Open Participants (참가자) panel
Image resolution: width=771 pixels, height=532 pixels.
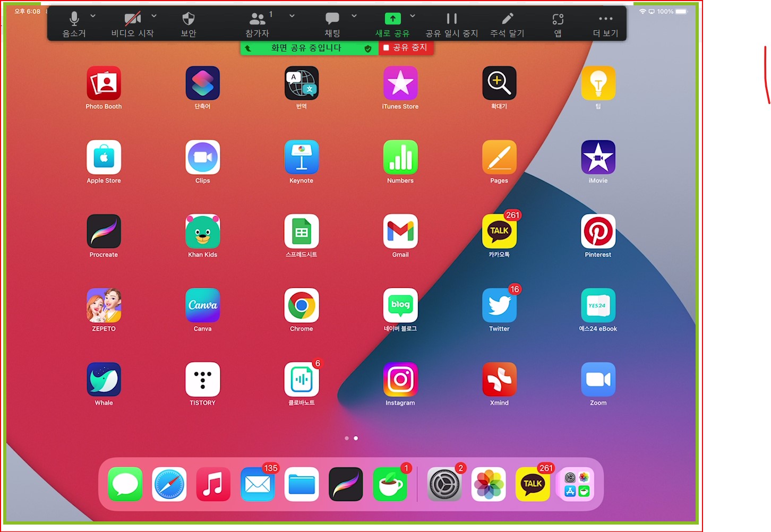coord(258,24)
